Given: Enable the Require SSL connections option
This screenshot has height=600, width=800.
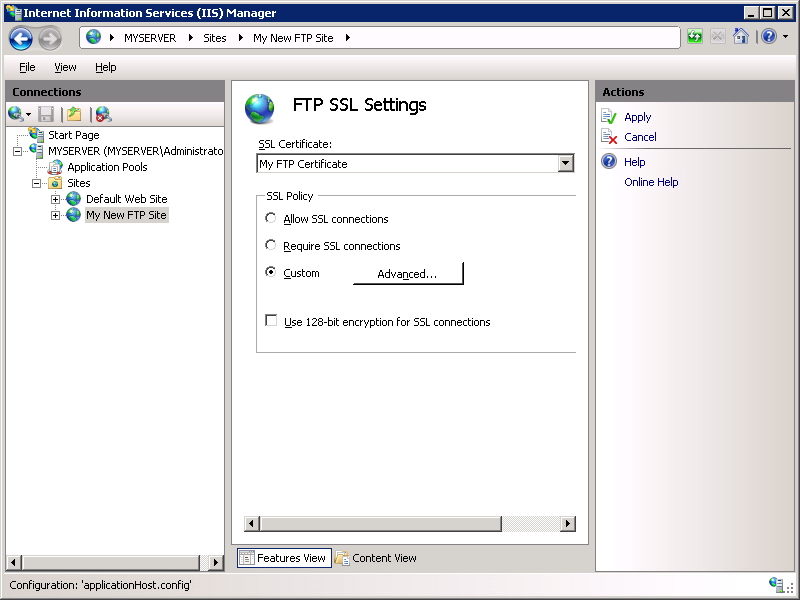Looking at the screenshot, I should point(271,245).
